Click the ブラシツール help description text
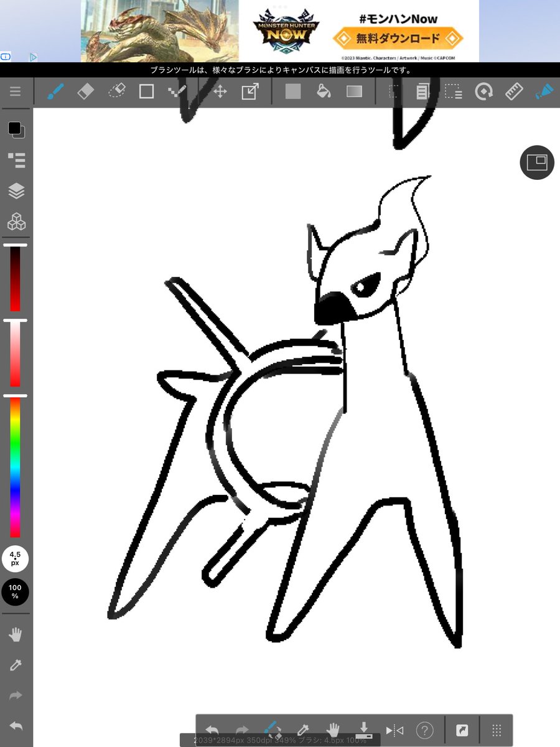Image resolution: width=560 pixels, height=747 pixels. [x=281, y=70]
